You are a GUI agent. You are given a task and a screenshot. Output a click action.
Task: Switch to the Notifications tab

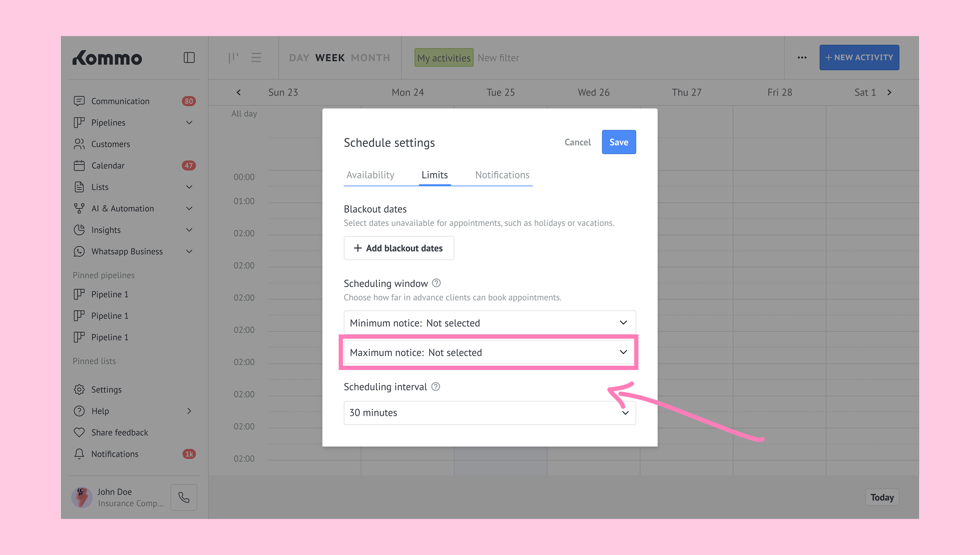tap(502, 175)
